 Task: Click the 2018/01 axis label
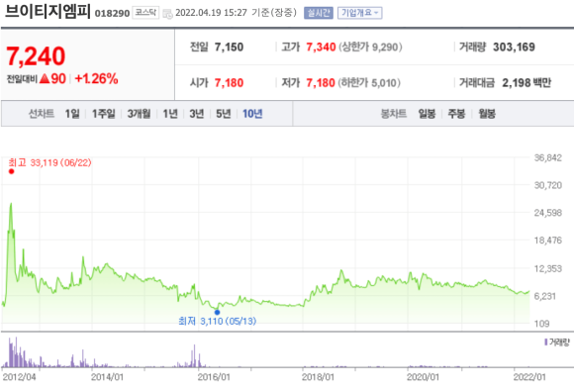click(x=318, y=377)
